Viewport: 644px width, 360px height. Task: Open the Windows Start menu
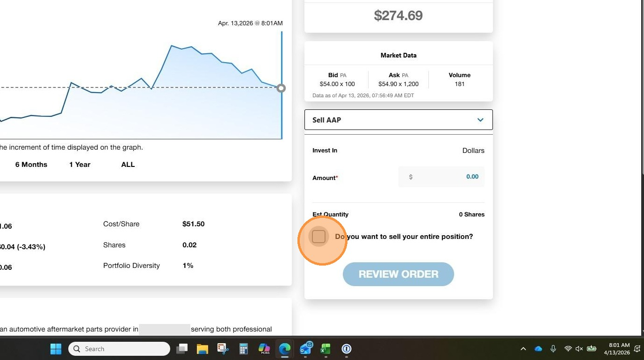click(x=56, y=349)
